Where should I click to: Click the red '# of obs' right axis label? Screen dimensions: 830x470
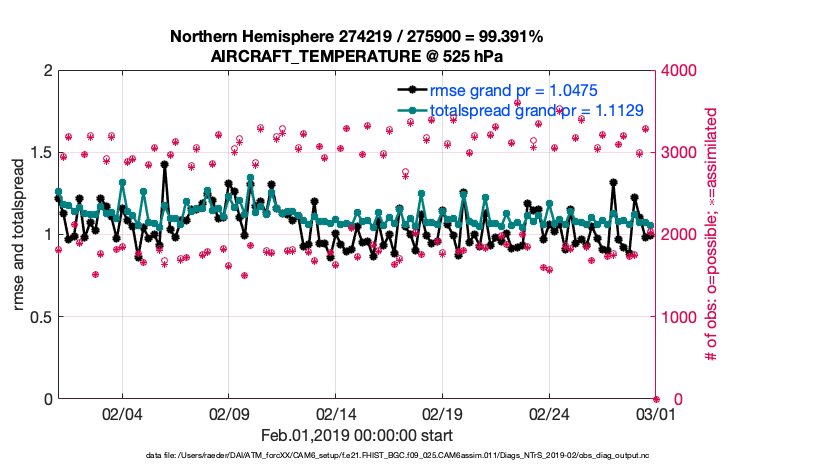(x=712, y=234)
